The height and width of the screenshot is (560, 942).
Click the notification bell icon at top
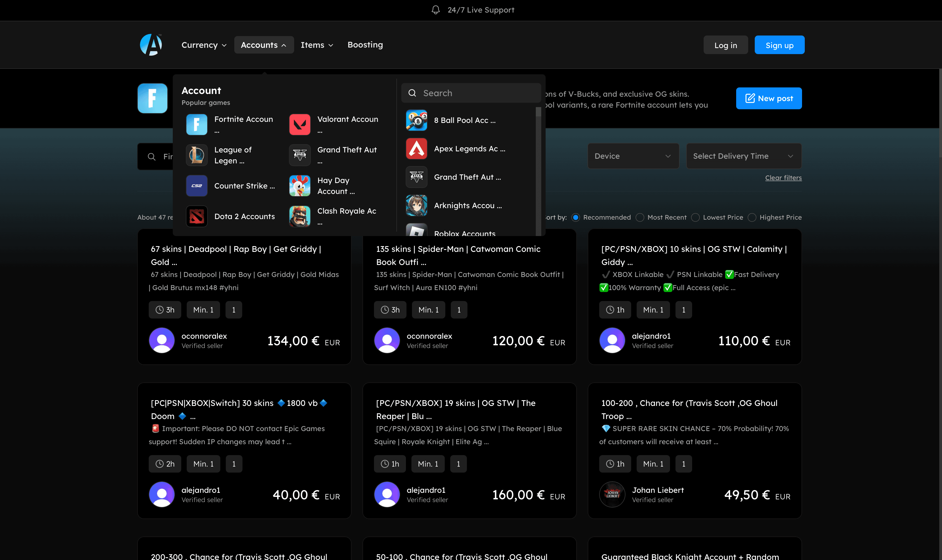435,10
